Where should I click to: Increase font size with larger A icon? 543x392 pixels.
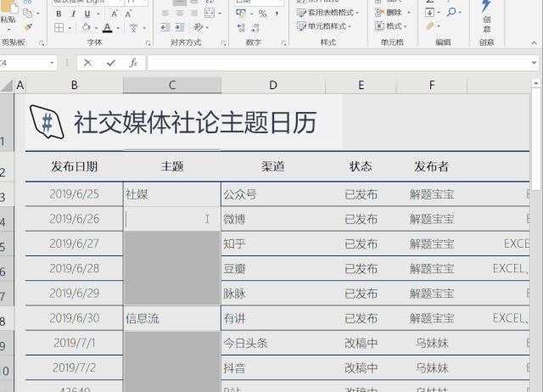(115, 14)
